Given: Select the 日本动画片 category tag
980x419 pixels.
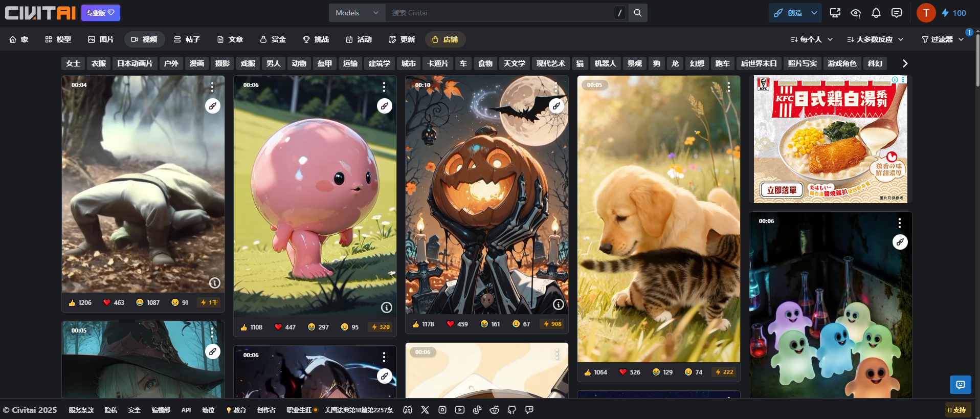Looking at the screenshot, I should coord(135,63).
